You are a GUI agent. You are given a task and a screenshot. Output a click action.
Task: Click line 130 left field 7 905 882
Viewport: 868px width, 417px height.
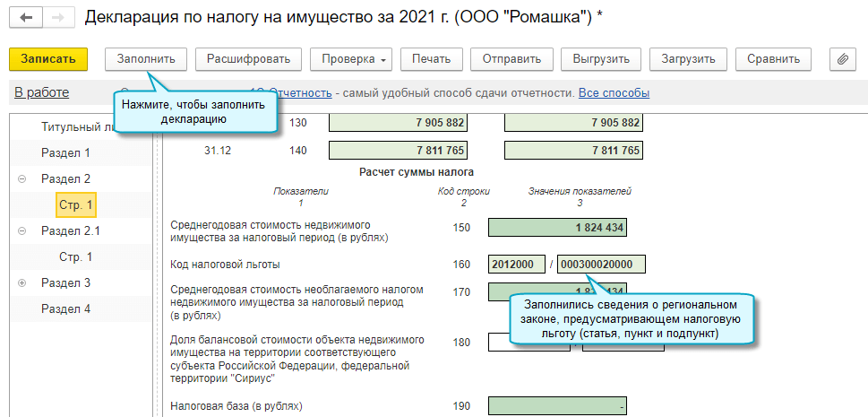click(x=398, y=123)
